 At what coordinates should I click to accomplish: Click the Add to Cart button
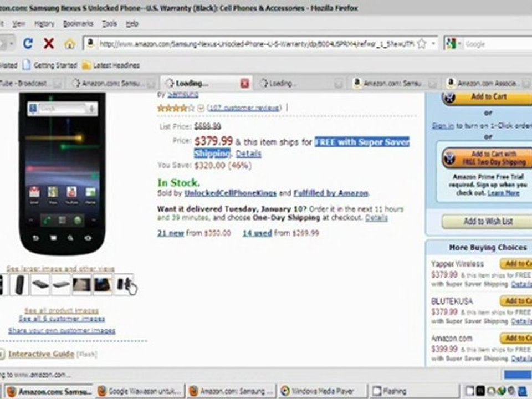pos(487,97)
